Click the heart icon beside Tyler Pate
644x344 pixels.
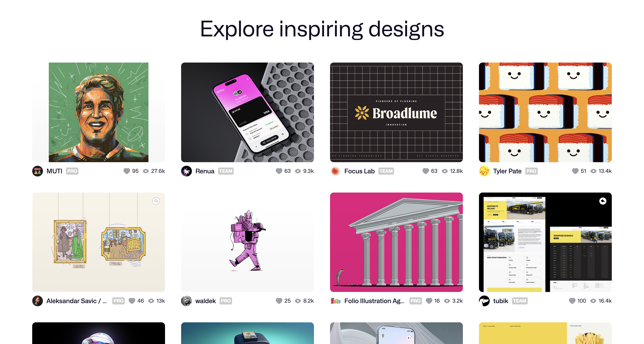pos(575,171)
